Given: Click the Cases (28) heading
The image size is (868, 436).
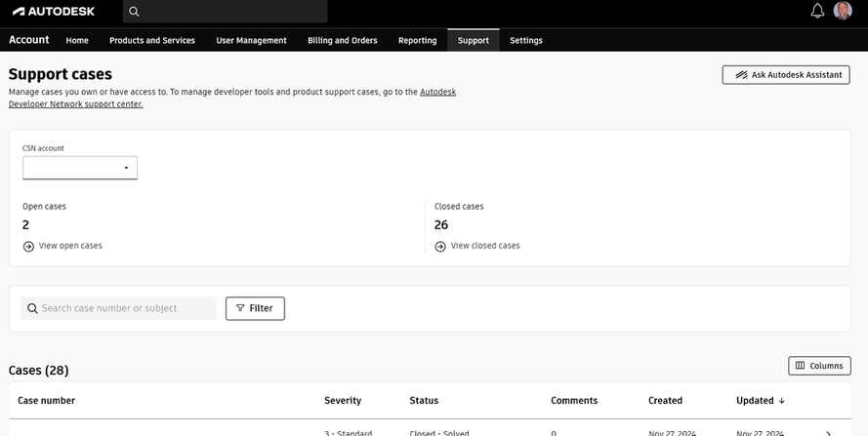Looking at the screenshot, I should (39, 370).
